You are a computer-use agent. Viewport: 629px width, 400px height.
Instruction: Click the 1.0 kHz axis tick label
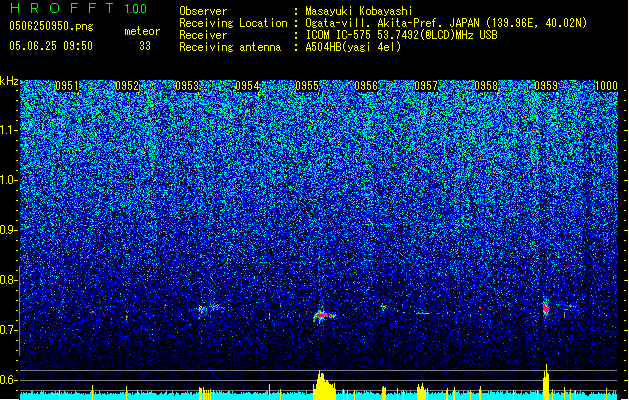pyautogui.click(x=9, y=180)
